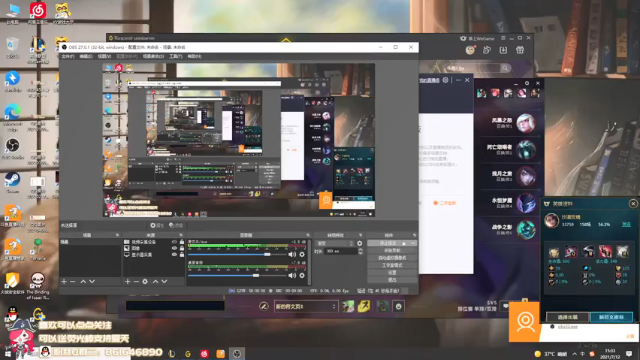The width and height of the screenshot is (640, 360).
Task: Open the OBS File menu
Action: click(68, 56)
